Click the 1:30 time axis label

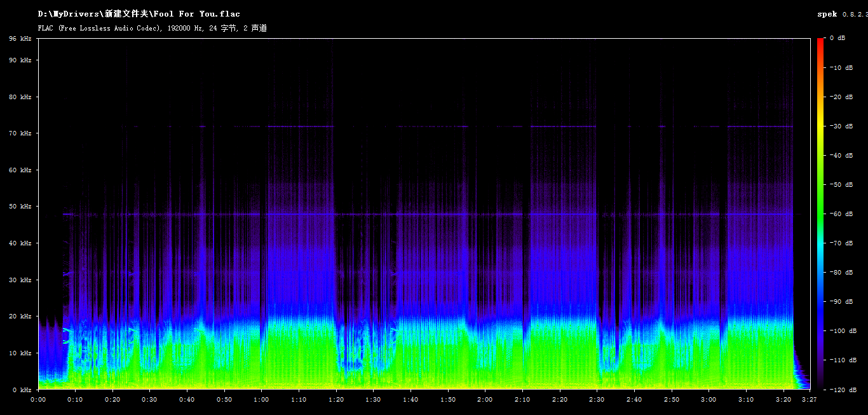pos(373,400)
